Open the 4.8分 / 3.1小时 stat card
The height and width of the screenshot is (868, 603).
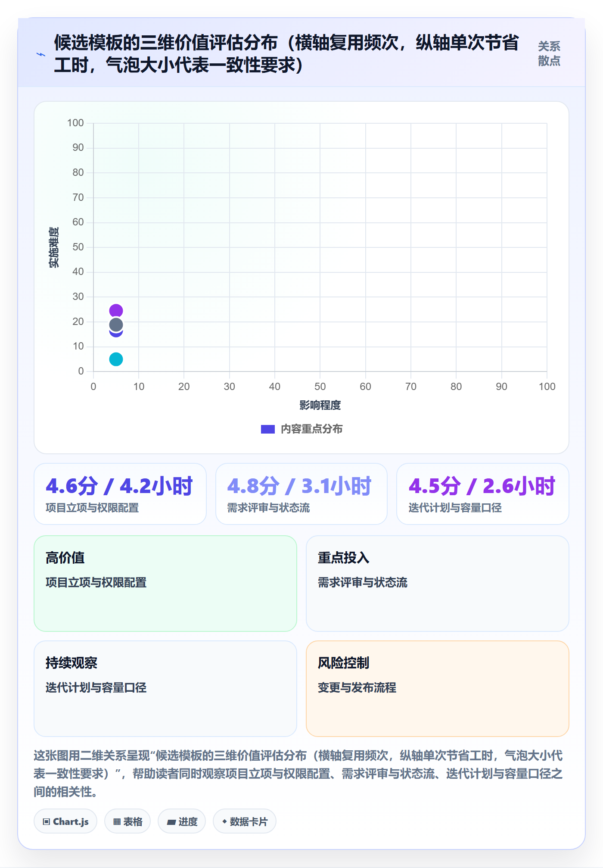click(x=301, y=494)
